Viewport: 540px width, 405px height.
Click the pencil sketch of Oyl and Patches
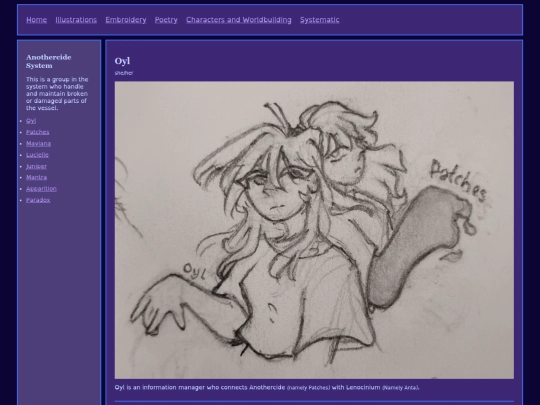click(314, 230)
